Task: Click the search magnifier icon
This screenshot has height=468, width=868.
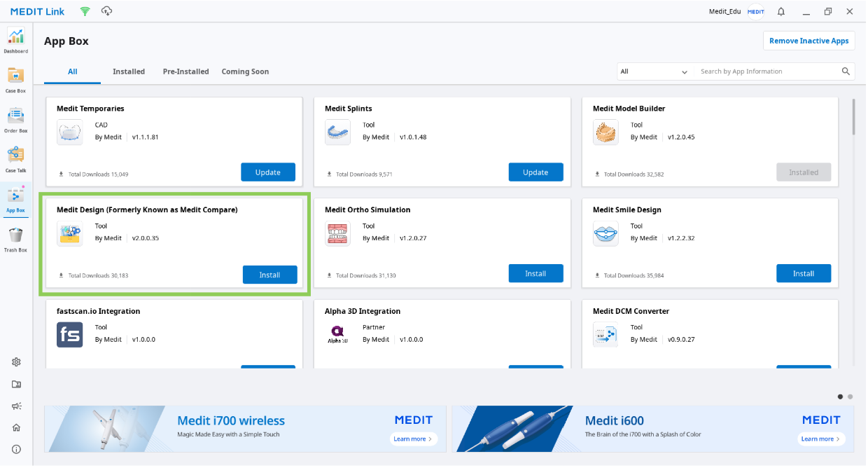Action: (x=846, y=71)
